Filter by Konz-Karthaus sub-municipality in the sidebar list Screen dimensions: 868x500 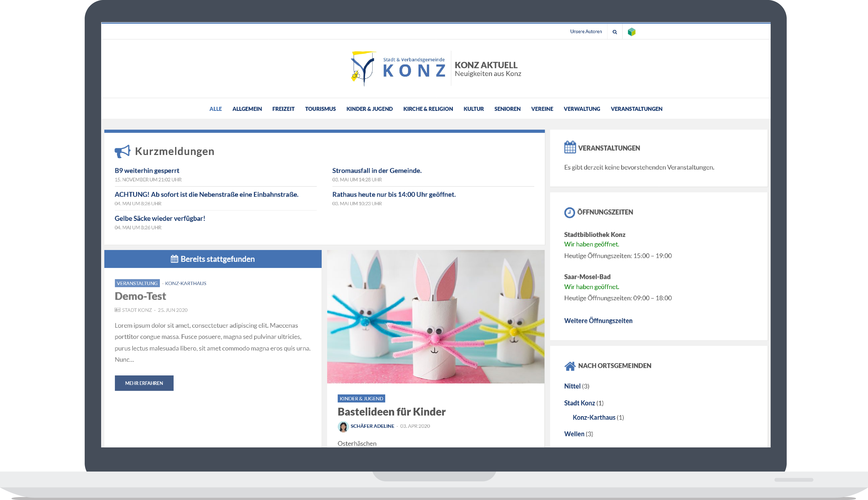(593, 418)
